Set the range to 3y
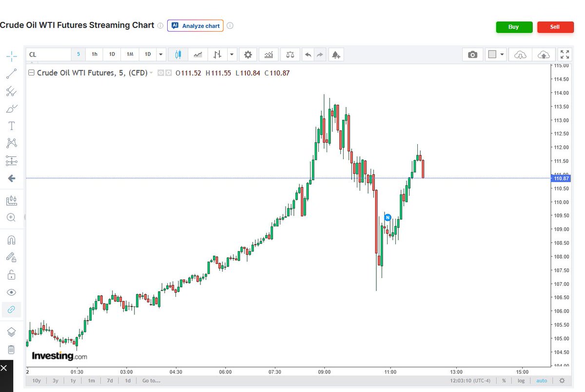Screen dimensions: 585x392 [56, 381]
